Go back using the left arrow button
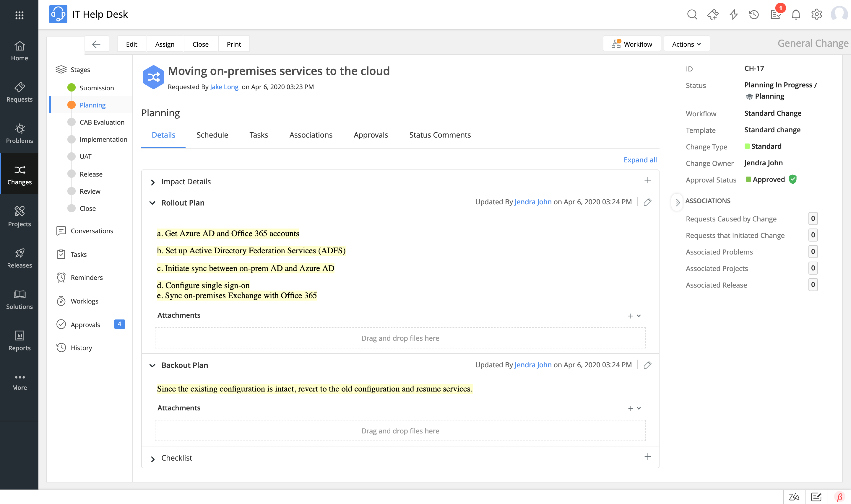Viewport: 851px width, 504px height. click(97, 44)
